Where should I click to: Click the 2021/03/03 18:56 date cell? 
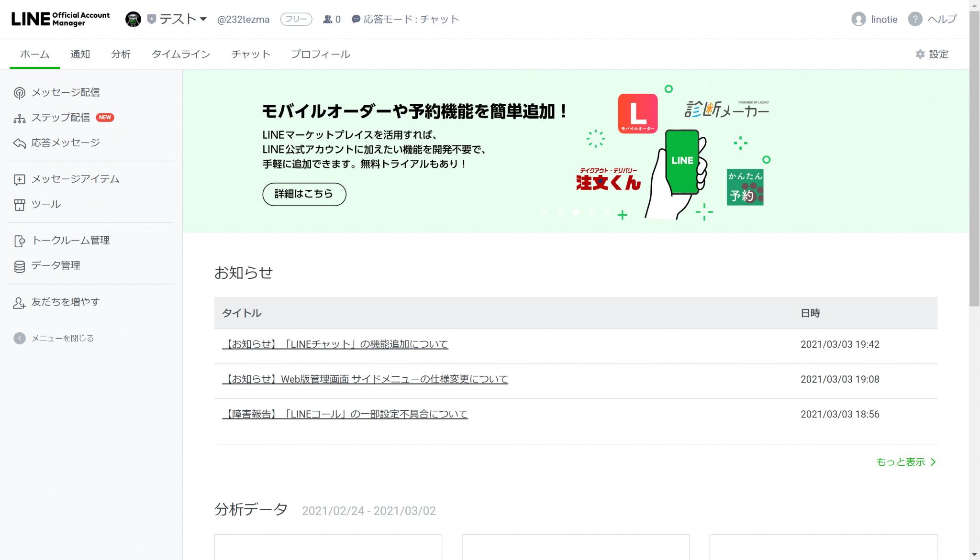coord(840,414)
